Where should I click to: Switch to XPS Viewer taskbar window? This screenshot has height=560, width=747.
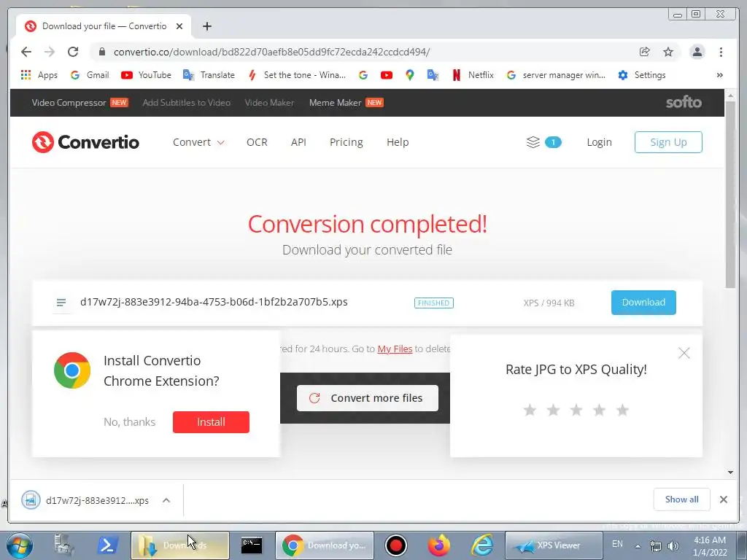tap(554, 545)
